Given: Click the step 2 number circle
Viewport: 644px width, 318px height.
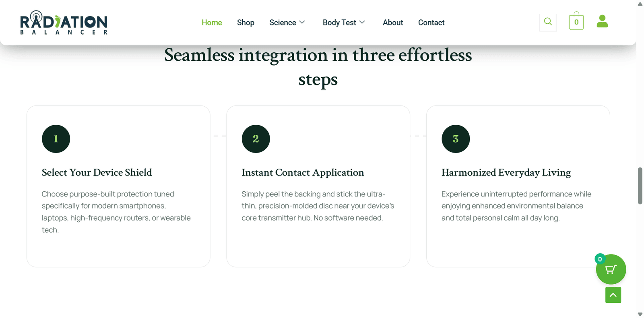Looking at the screenshot, I should point(256,139).
